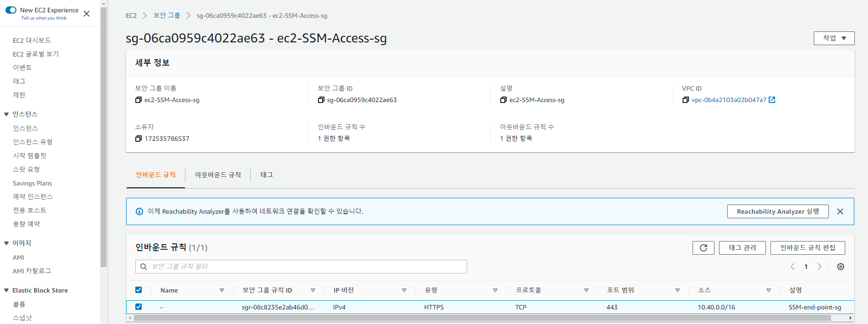Sort by 프로토콜 column
The width and height of the screenshot is (868, 324).
point(586,290)
